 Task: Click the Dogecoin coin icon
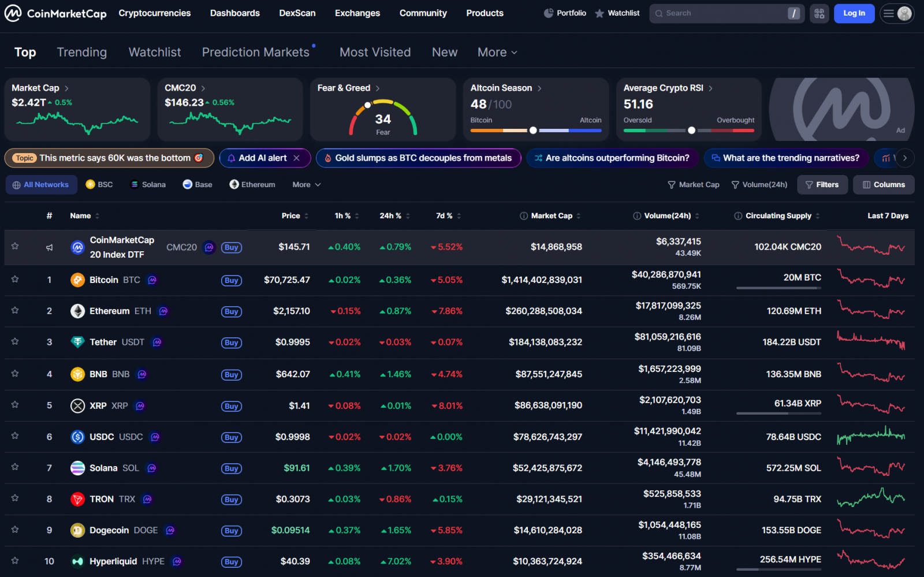(x=77, y=530)
